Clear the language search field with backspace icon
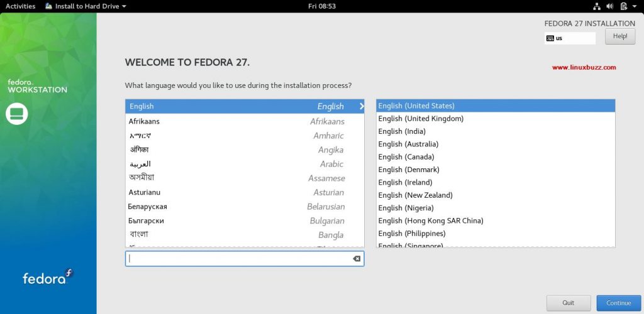 point(357,259)
